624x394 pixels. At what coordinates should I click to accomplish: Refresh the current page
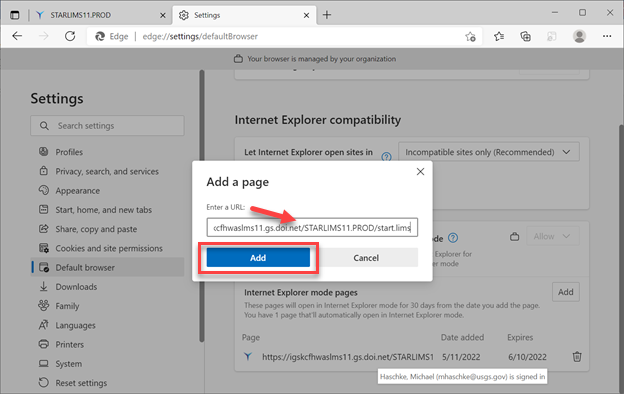tap(70, 36)
